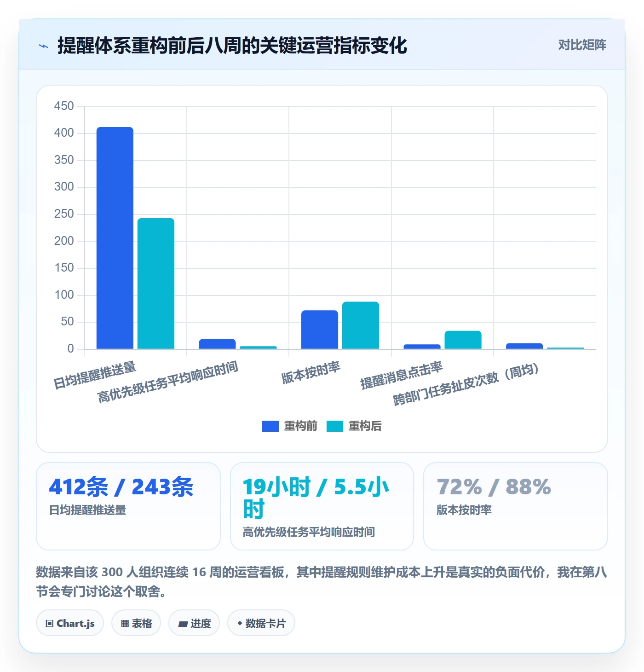Click the 日均提醒推送量 caption under 412条 / 243条
Screen dimensions: 644x672
pyautogui.click(x=88, y=510)
